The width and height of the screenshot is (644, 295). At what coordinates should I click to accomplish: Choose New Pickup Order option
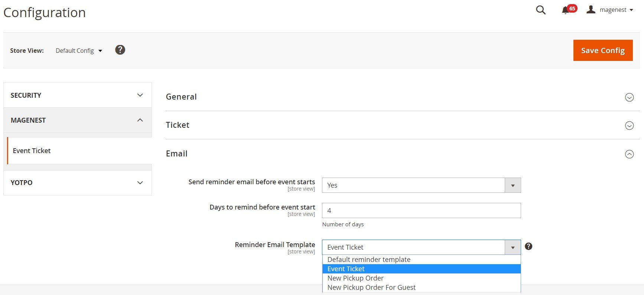[421, 278]
